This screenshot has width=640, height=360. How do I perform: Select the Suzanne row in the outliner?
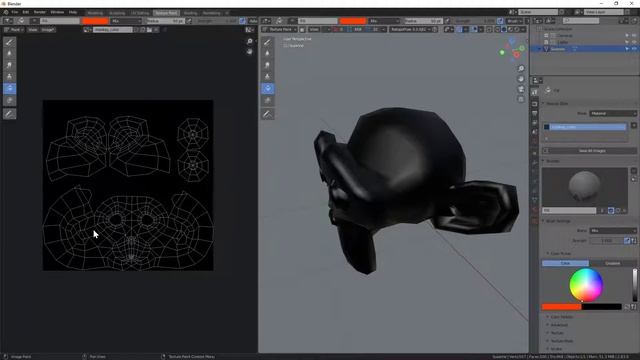(x=584, y=49)
